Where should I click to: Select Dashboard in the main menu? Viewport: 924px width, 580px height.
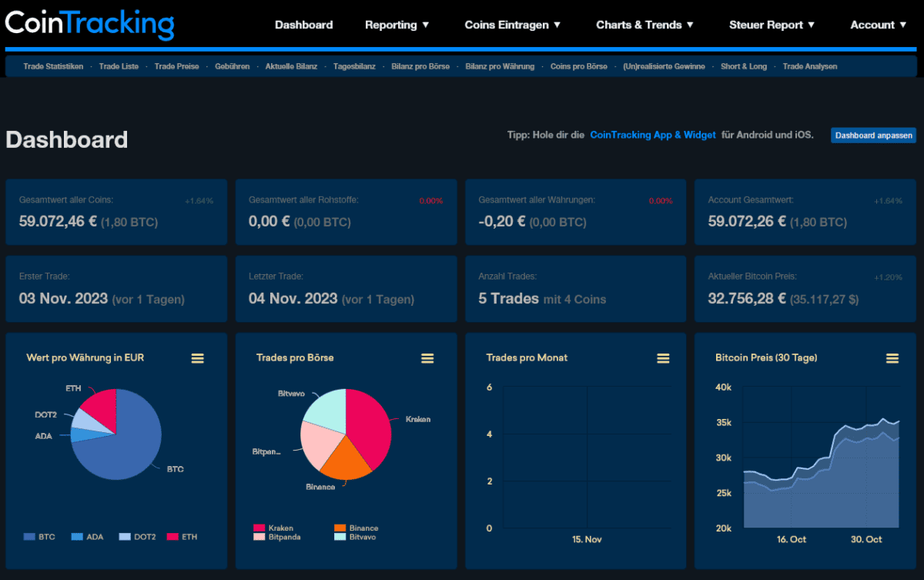303,25
